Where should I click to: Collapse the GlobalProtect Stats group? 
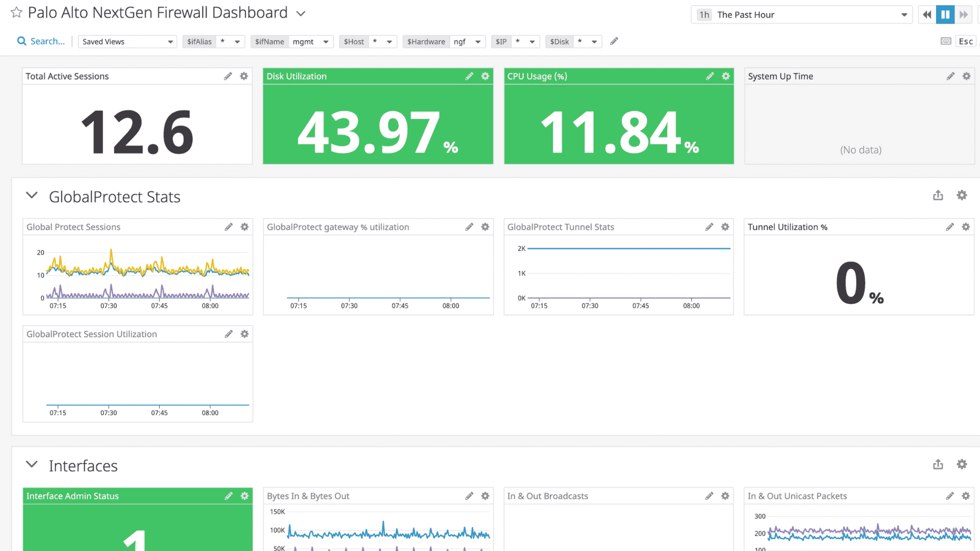coord(32,195)
